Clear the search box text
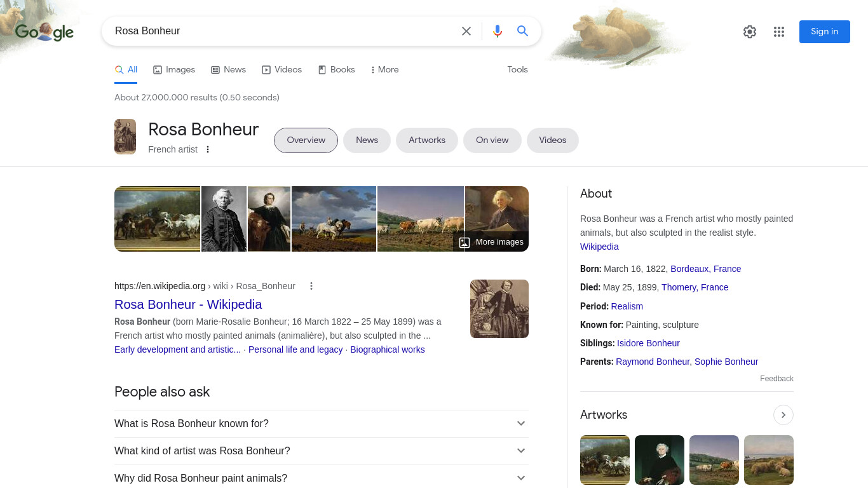 tap(466, 31)
